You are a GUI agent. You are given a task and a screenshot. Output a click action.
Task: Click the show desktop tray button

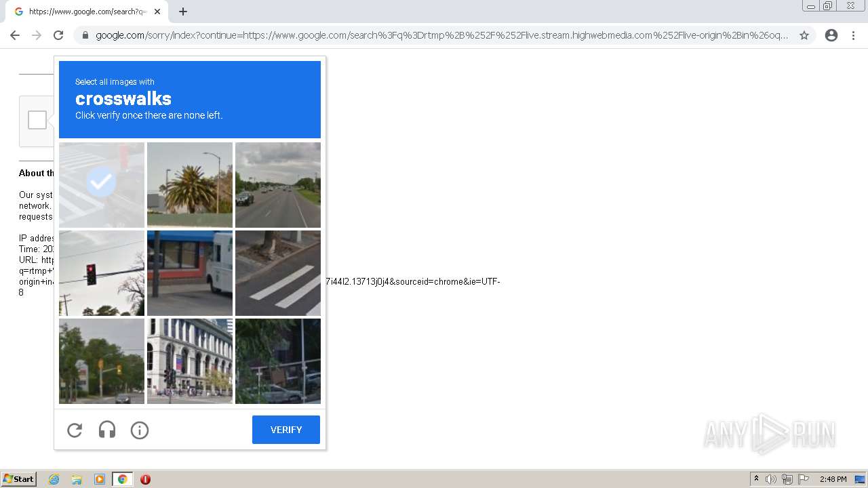pyautogui.click(x=860, y=479)
